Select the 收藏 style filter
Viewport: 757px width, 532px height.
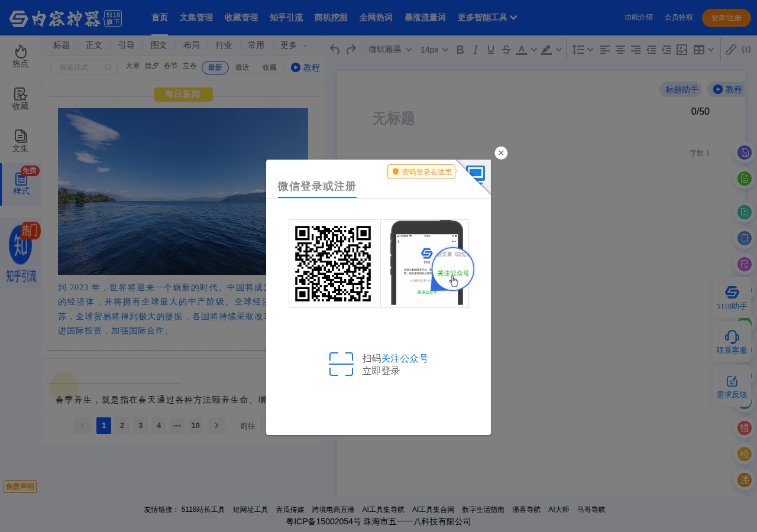(269, 67)
